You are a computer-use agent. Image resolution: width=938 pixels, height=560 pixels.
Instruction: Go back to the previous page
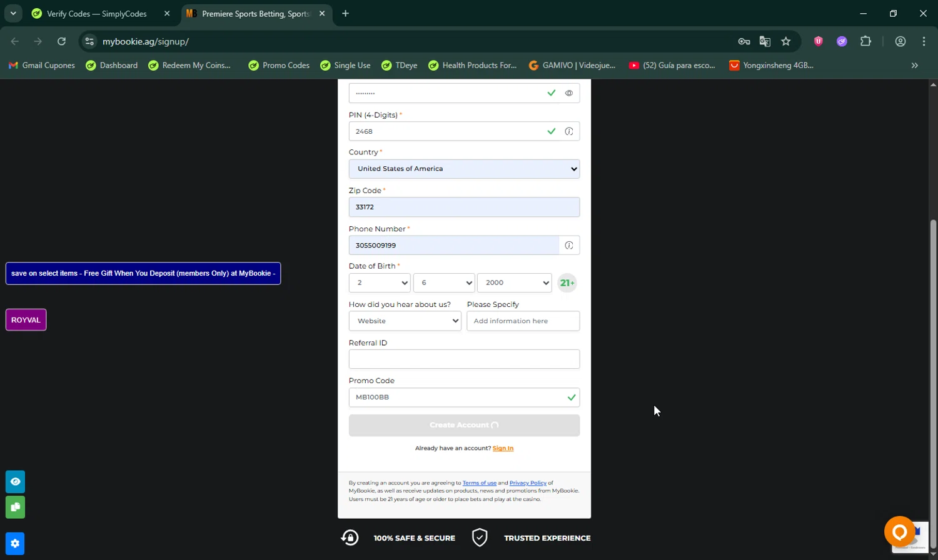(15, 41)
